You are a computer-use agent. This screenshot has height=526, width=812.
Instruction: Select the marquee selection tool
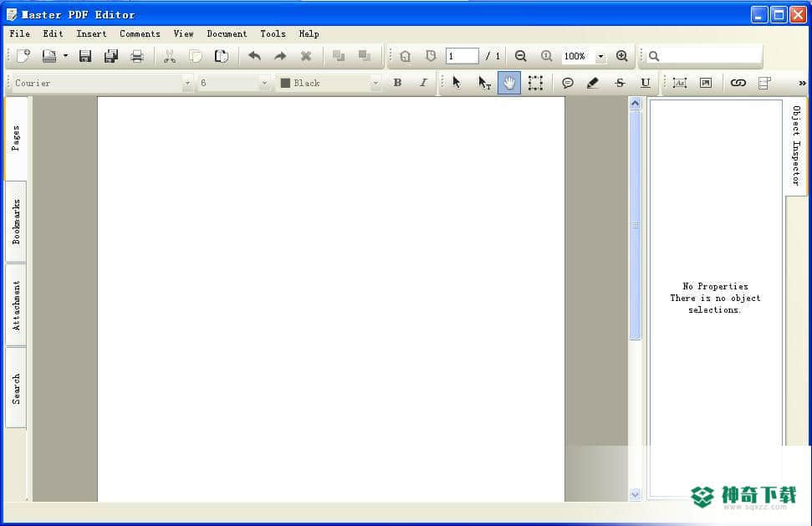pyautogui.click(x=535, y=83)
